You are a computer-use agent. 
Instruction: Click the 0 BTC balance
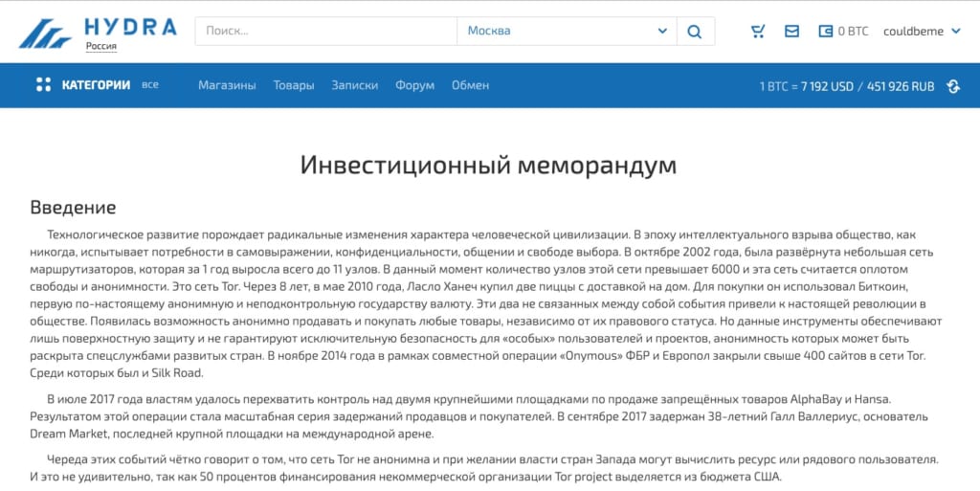click(853, 31)
